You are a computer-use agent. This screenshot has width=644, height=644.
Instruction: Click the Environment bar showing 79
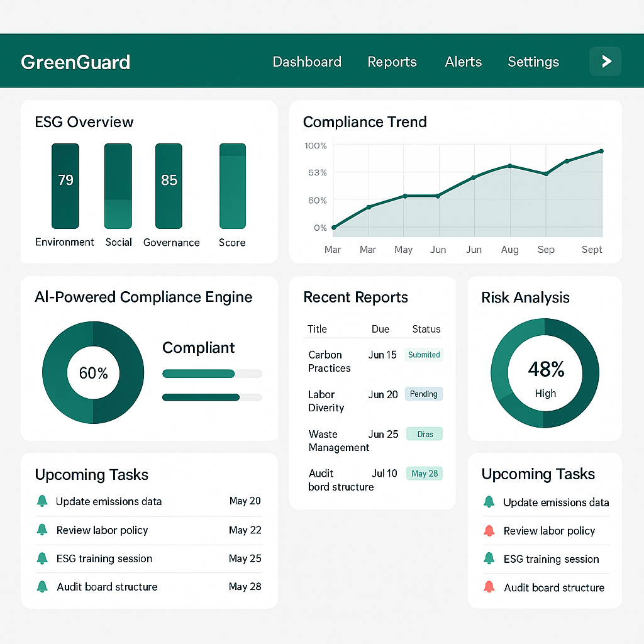(x=65, y=186)
